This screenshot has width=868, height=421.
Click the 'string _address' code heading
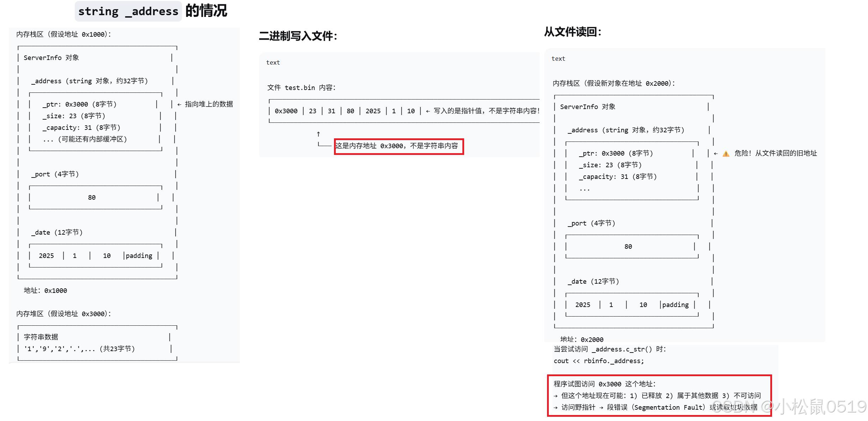coord(128,11)
